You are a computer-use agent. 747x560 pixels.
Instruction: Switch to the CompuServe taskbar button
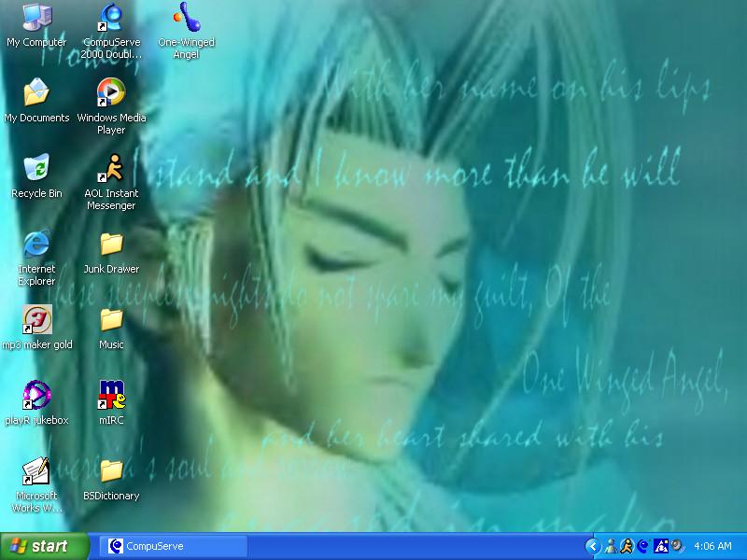174,546
